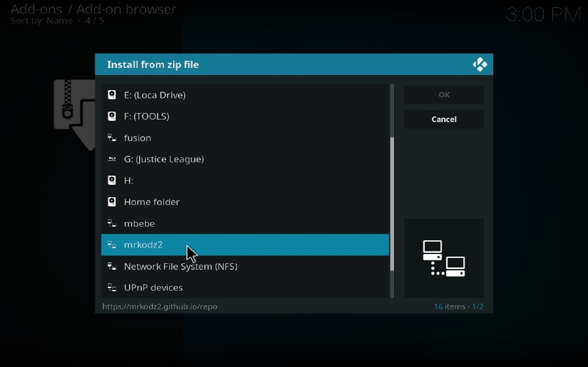Click the network icon beside Network File System
Viewport: 588px width, 367px height.
click(112, 266)
